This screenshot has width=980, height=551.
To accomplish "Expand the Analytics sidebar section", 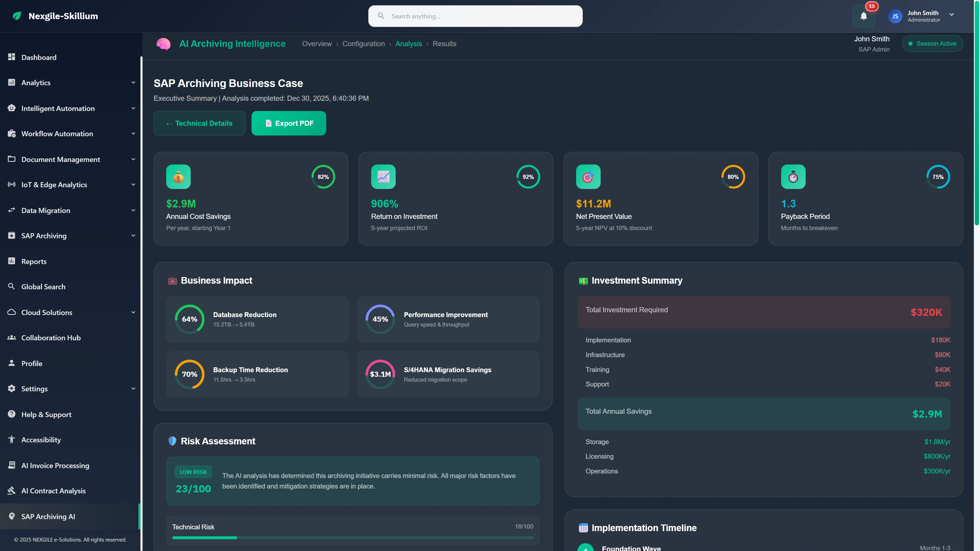I will 133,82.
